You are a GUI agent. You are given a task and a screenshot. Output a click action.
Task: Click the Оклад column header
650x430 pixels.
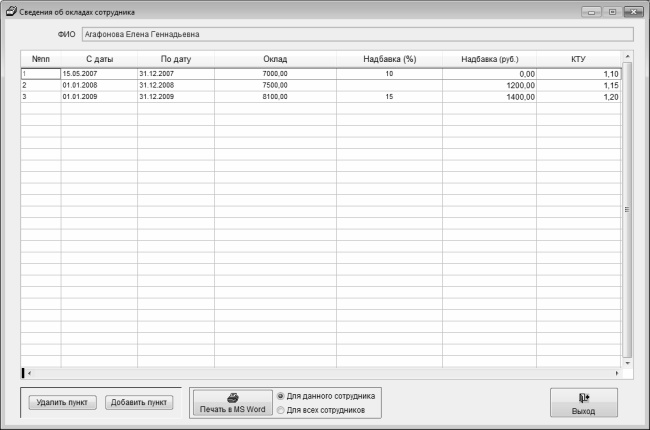[x=275, y=59]
